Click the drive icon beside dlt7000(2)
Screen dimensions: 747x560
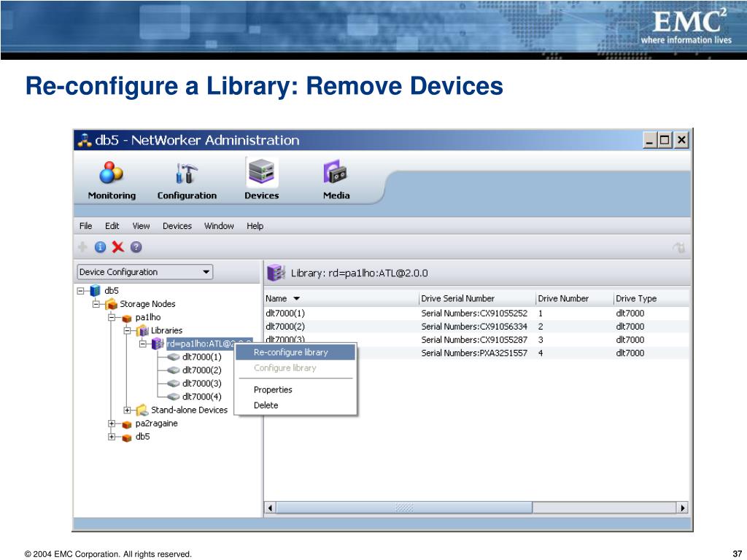[174, 370]
